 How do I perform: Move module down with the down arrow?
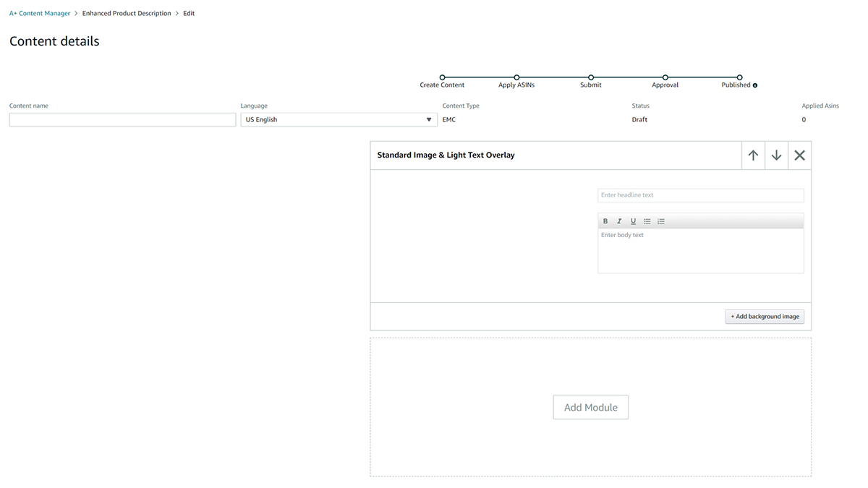pyautogui.click(x=776, y=155)
